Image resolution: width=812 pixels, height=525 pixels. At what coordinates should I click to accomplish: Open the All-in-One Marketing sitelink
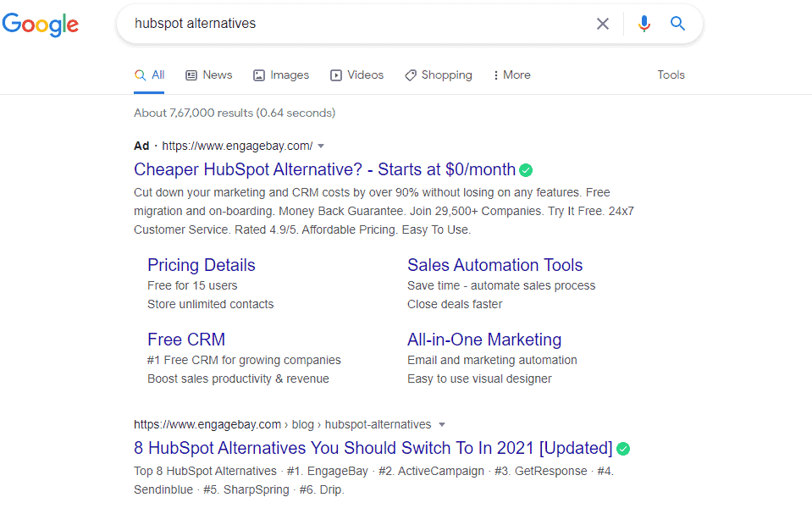(x=484, y=340)
